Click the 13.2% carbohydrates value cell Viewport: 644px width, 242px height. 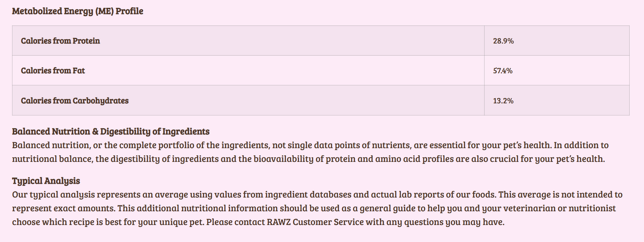point(503,101)
